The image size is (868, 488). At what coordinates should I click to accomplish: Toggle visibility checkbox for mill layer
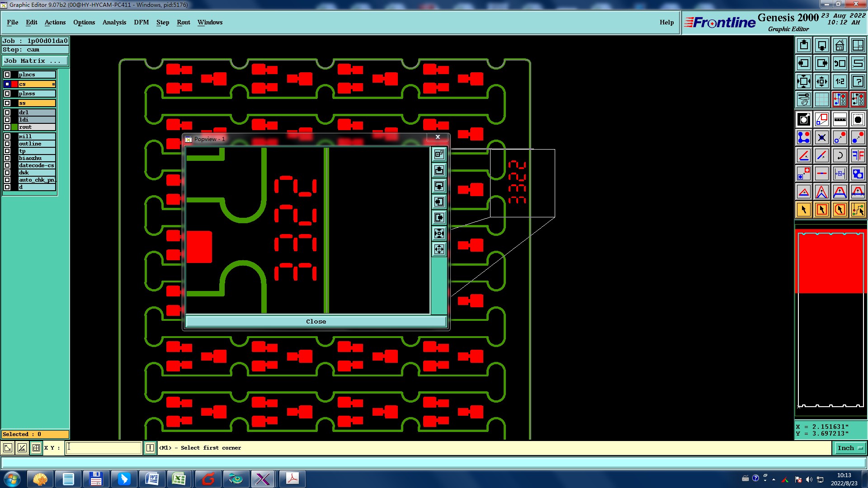pos(7,136)
